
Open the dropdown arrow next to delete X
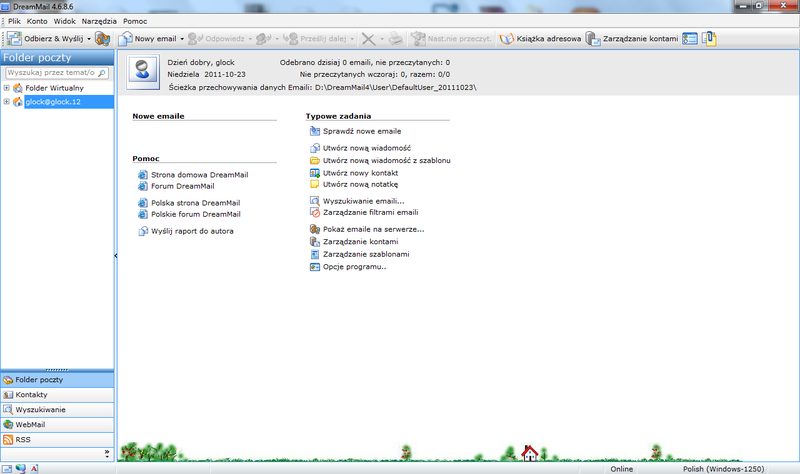pyautogui.click(x=381, y=39)
